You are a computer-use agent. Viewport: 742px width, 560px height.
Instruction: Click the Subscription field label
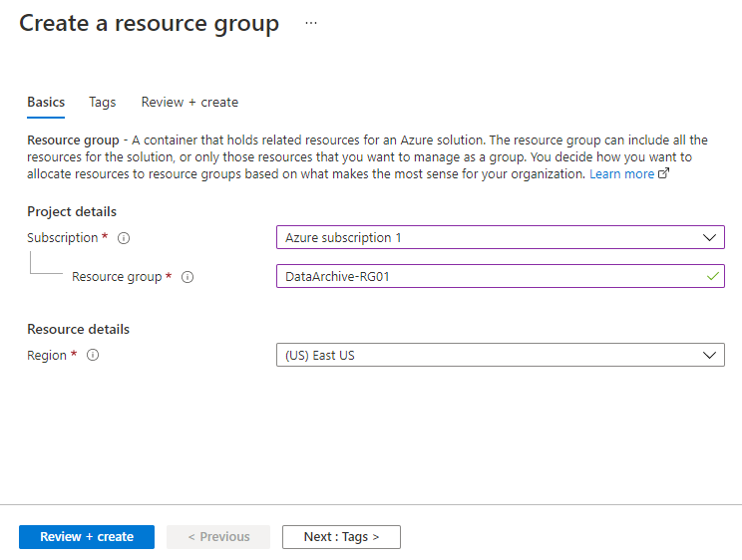(x=63, y=238)
